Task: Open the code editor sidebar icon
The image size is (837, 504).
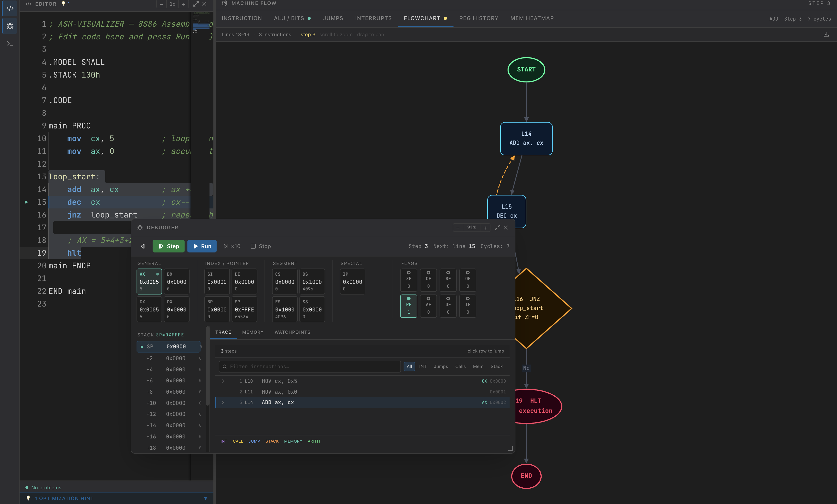Action: [x=10, y=8]
